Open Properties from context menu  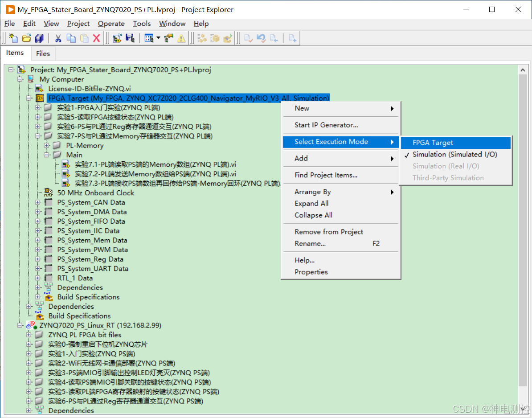[x=341, y=272]
